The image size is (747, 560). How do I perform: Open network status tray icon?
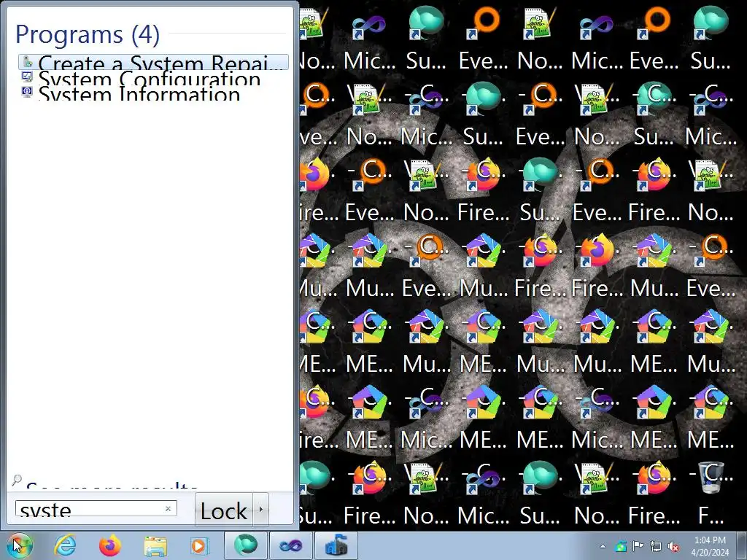click(x=656, y=546)
